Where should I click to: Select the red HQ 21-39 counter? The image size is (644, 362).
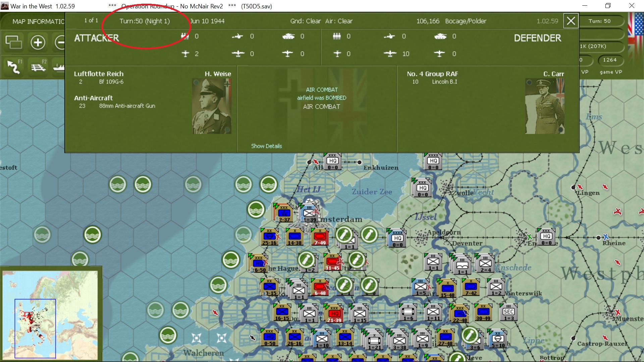coord(334,314)
